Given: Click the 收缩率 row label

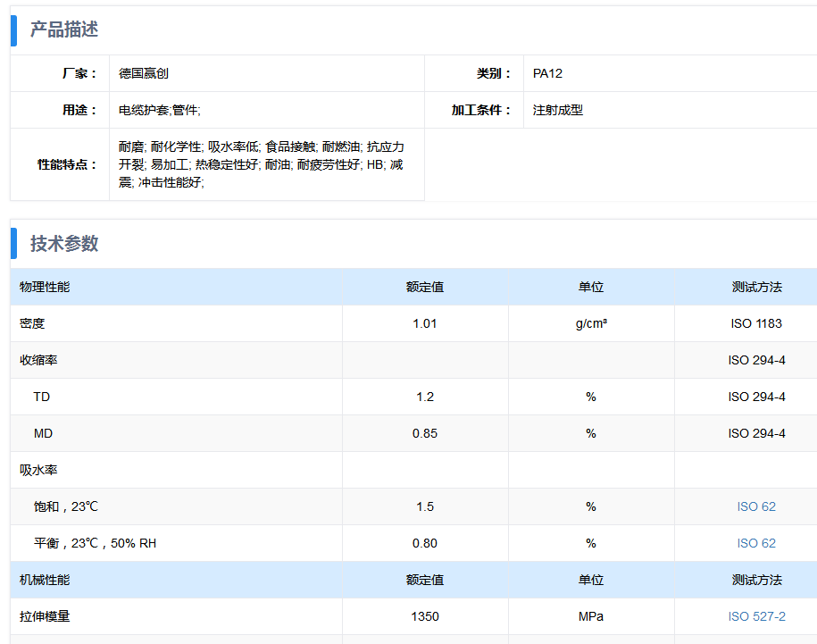Looking at the screenshot, I should [38, 360].
